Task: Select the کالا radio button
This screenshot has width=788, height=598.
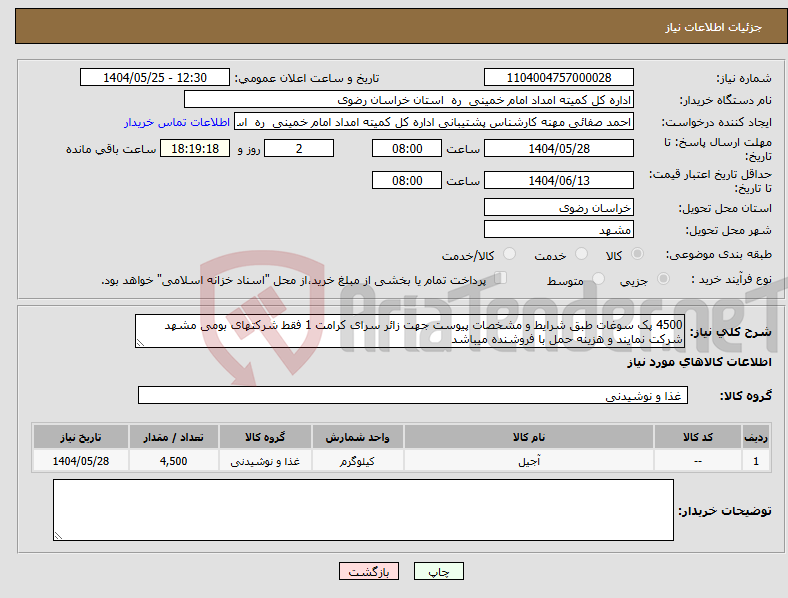Action: [637, 254]
